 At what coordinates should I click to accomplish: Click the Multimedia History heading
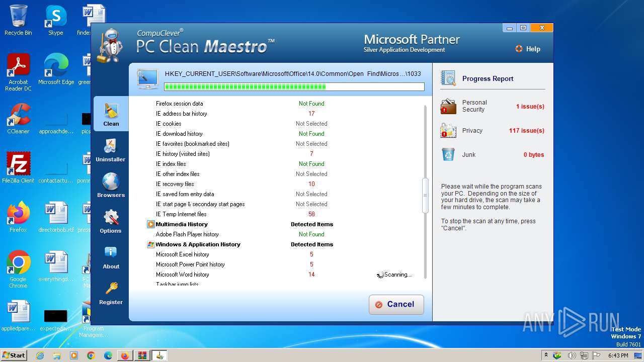point(182,224)
